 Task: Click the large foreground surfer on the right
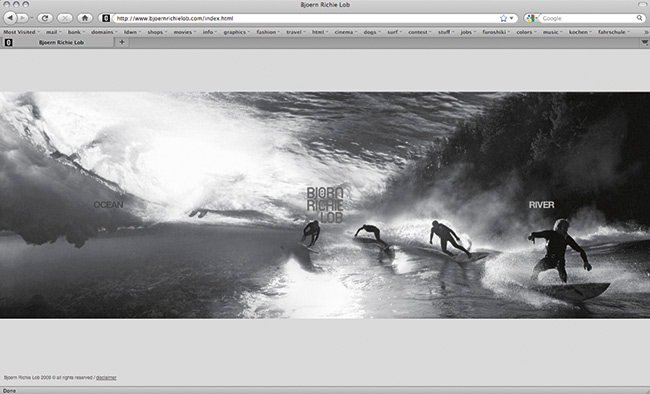pyautogui.click(x=560, y=251)
